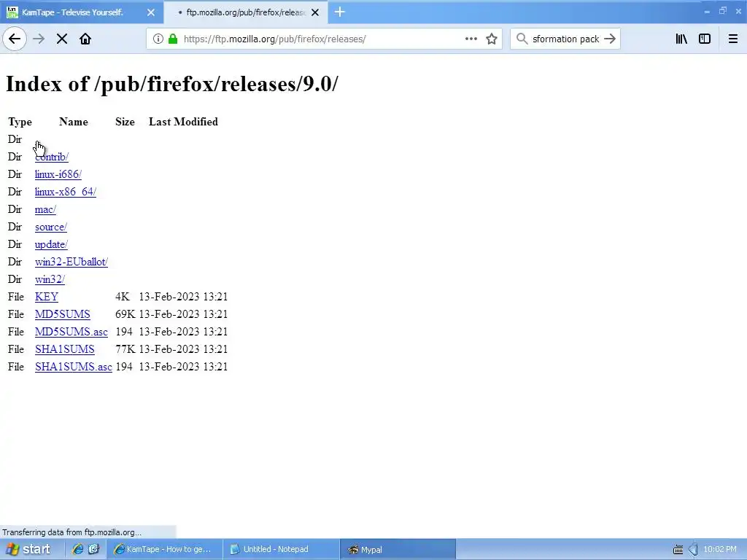Screen dimensions: 747x560
Task: Click the forward navigation arrow
Action: (39, 39)
